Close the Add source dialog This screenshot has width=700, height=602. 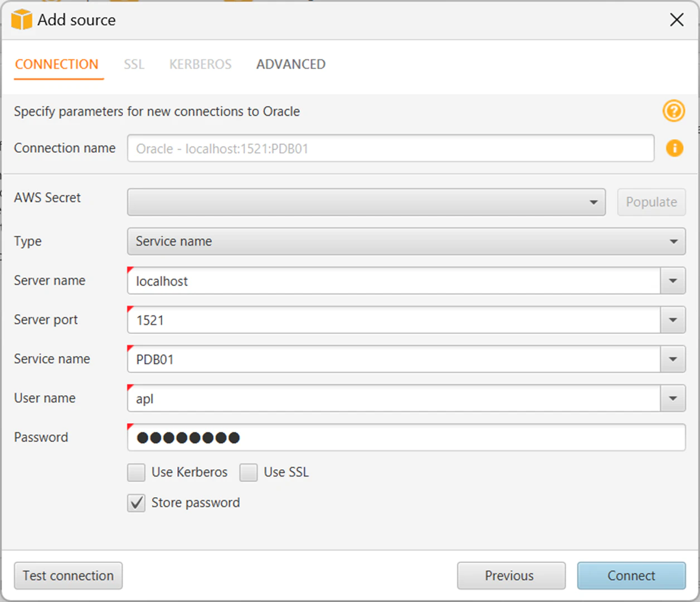[x=677, y=20]
